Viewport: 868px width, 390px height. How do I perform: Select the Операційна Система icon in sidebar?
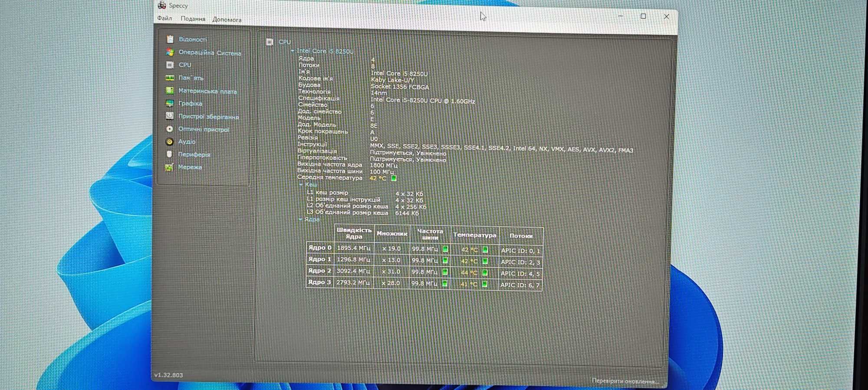pyautogui.click(x=170, y=52)
